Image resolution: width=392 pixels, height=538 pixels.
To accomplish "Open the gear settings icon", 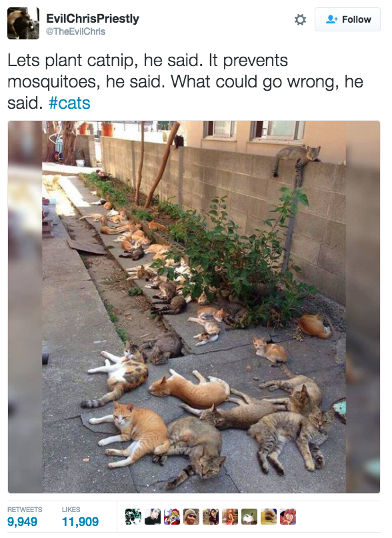I will 300,19.
